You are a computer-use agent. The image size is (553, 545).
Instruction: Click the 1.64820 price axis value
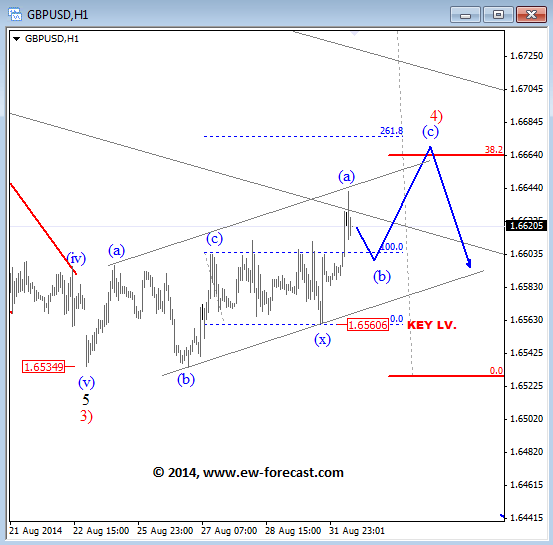(527, 452)
